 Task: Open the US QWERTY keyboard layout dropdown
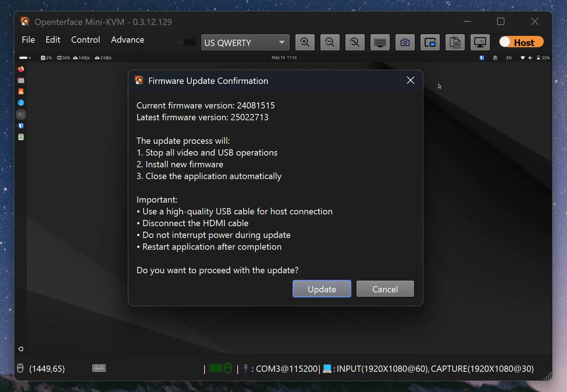(245, 42)
